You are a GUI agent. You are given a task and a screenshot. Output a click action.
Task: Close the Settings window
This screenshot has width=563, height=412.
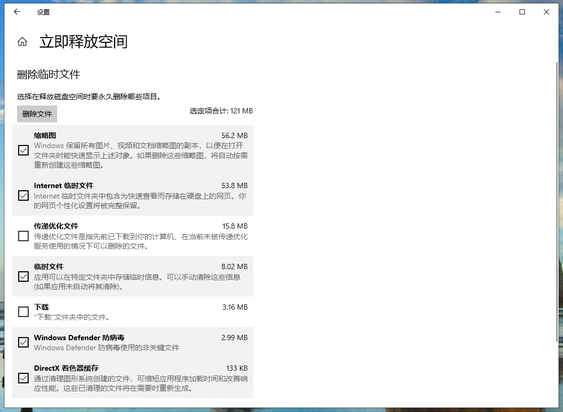546,12
